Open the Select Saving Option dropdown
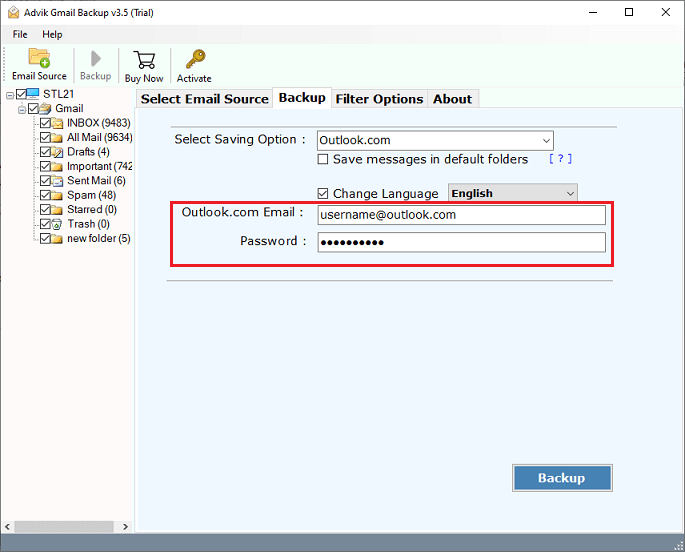 tap(435, 141)
